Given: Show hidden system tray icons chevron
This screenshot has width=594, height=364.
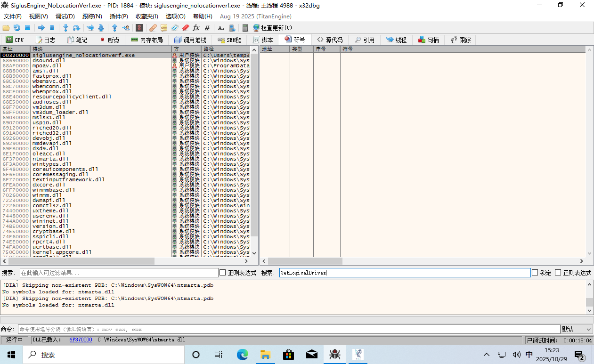Looking at the screenshot, I should pos(487,355).
